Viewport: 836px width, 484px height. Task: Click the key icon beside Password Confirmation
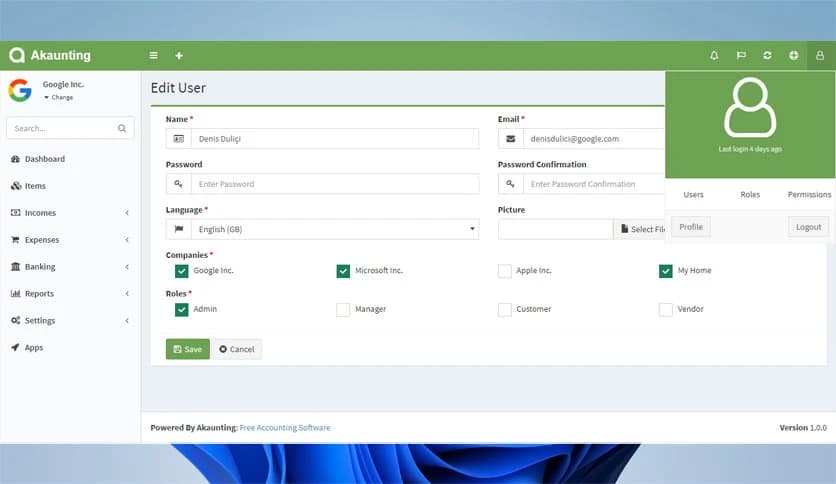[x=511, y=184]
